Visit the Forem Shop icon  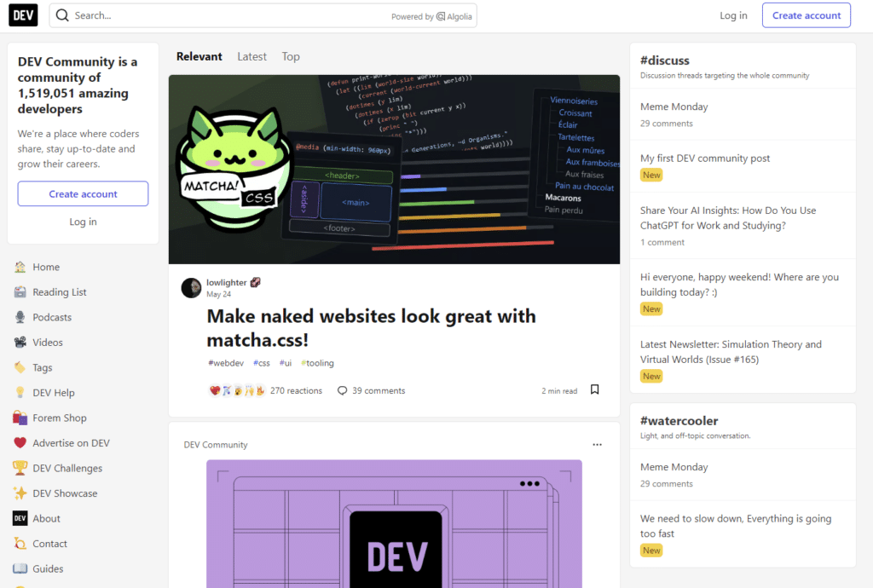tap(19, 417)
